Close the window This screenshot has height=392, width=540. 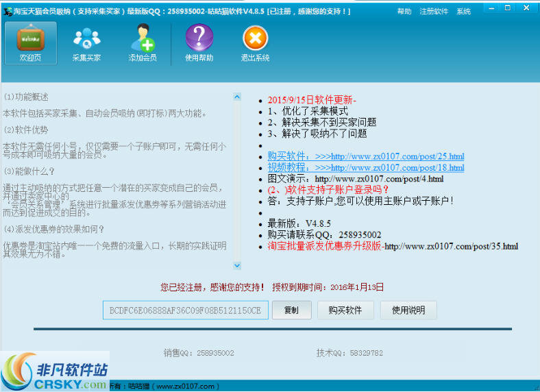coord(526,8)
